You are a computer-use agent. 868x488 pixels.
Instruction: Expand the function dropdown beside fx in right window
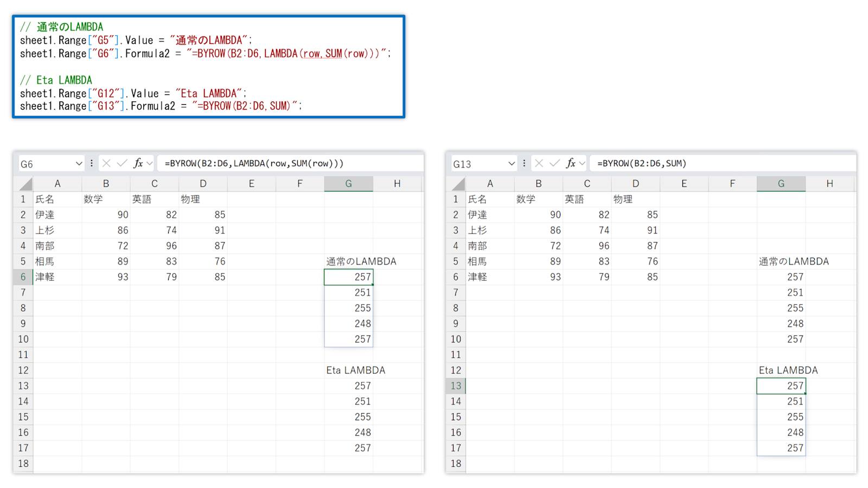tap(582, 163)
